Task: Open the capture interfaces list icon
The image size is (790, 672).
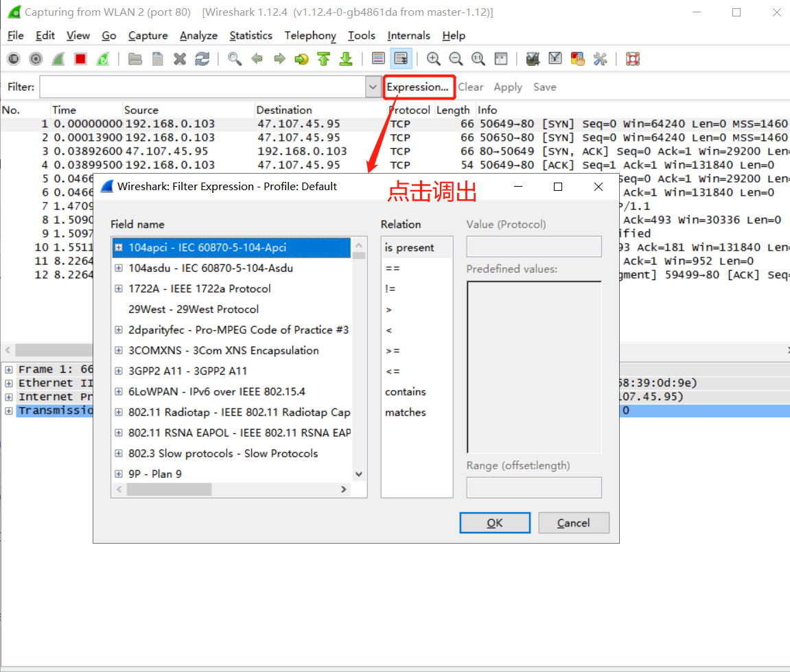Action: pos(14,59)
